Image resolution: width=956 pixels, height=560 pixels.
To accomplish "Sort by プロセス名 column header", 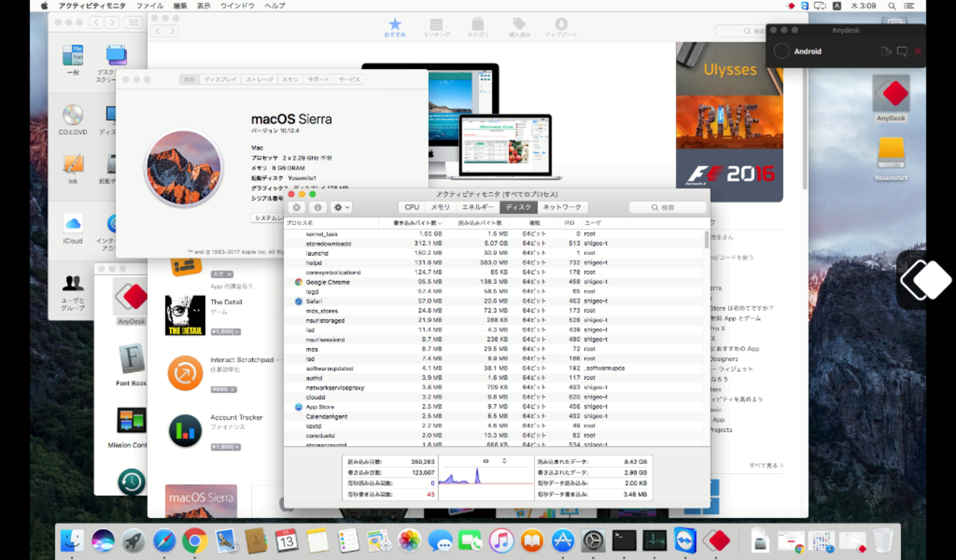I will pos(331,223).
